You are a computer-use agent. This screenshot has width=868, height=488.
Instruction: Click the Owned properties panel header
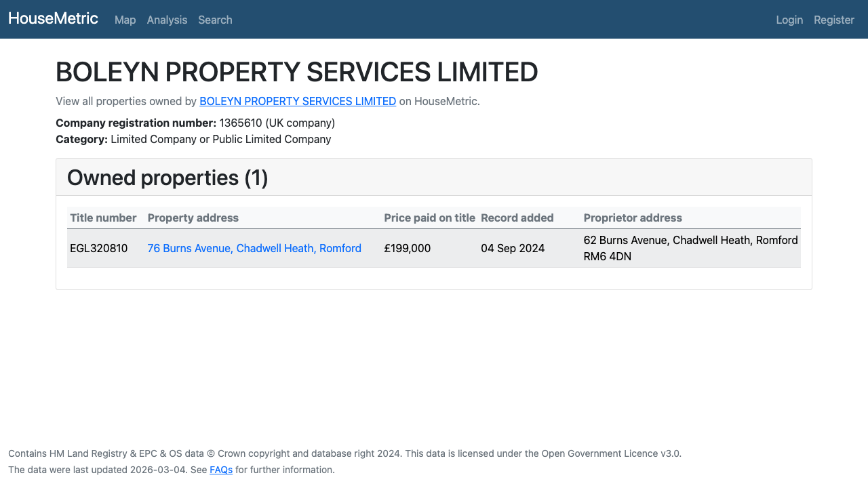[167, 177]
